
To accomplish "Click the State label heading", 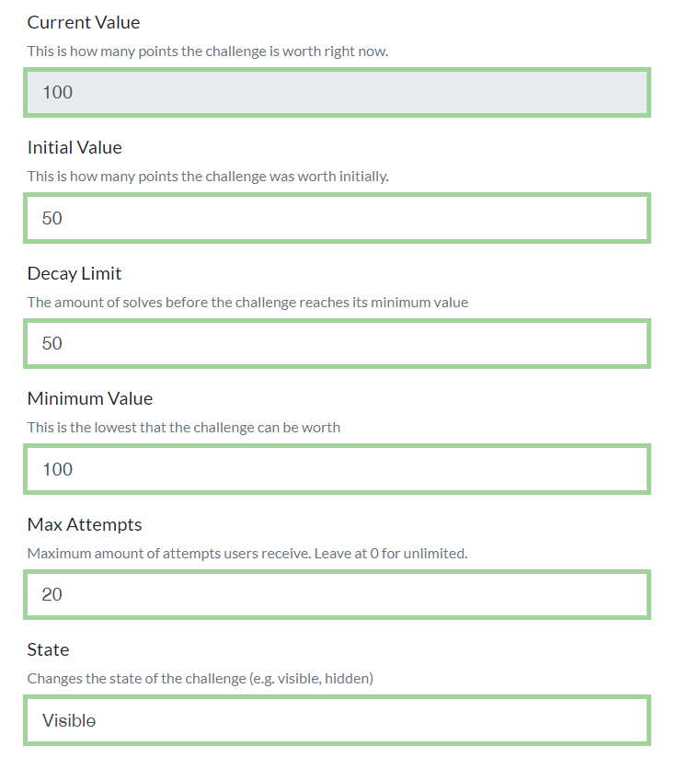I will [48, 649].
